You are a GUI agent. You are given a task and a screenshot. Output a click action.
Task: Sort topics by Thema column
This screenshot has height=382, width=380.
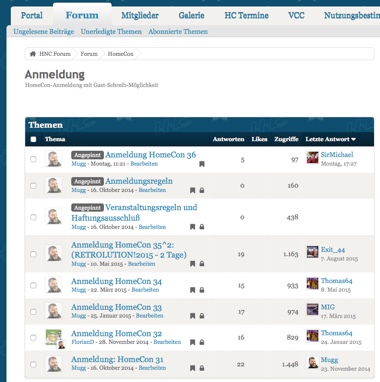55,139
